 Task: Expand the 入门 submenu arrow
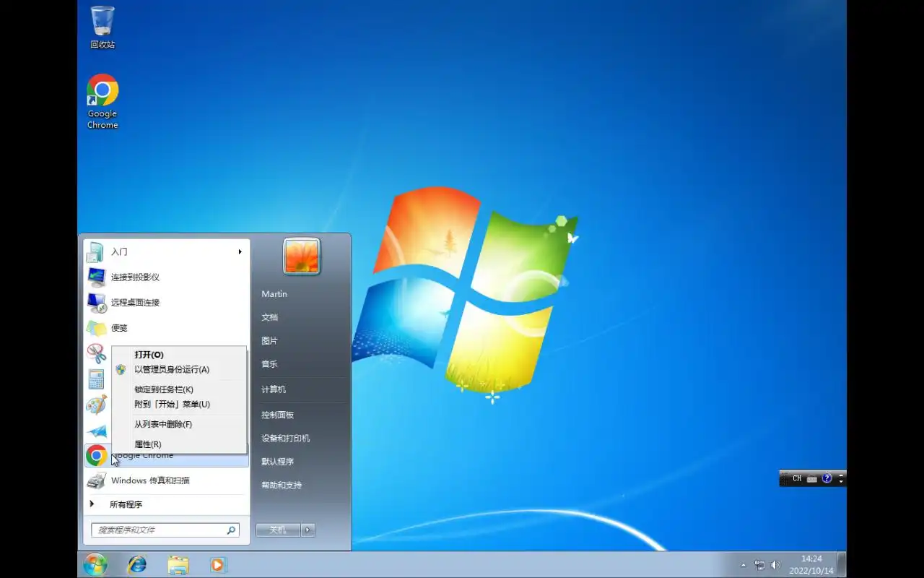[x=240, y=251]
